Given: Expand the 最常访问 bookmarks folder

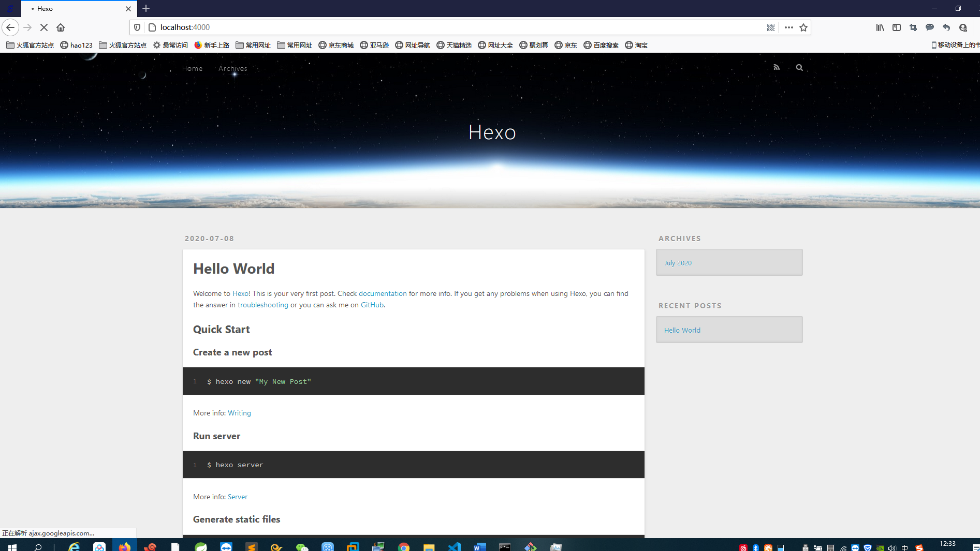Looking at the screenshot, I should [170, 45].
